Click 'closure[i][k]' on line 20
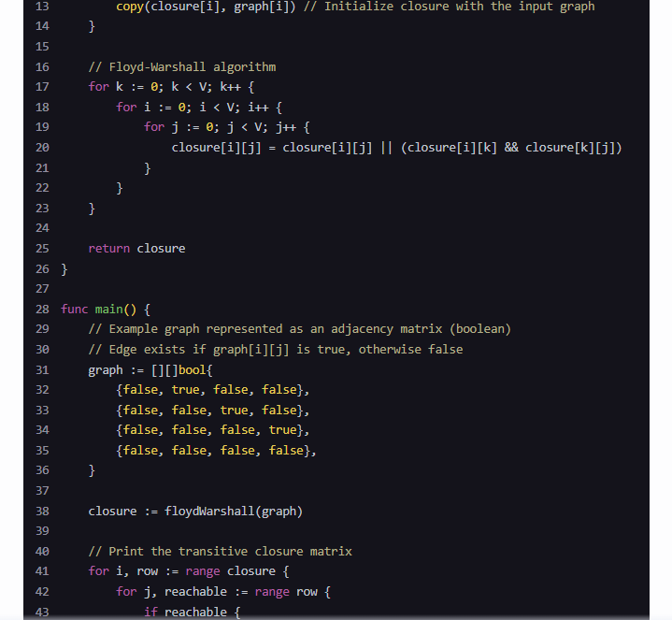 tap(452, 148)
